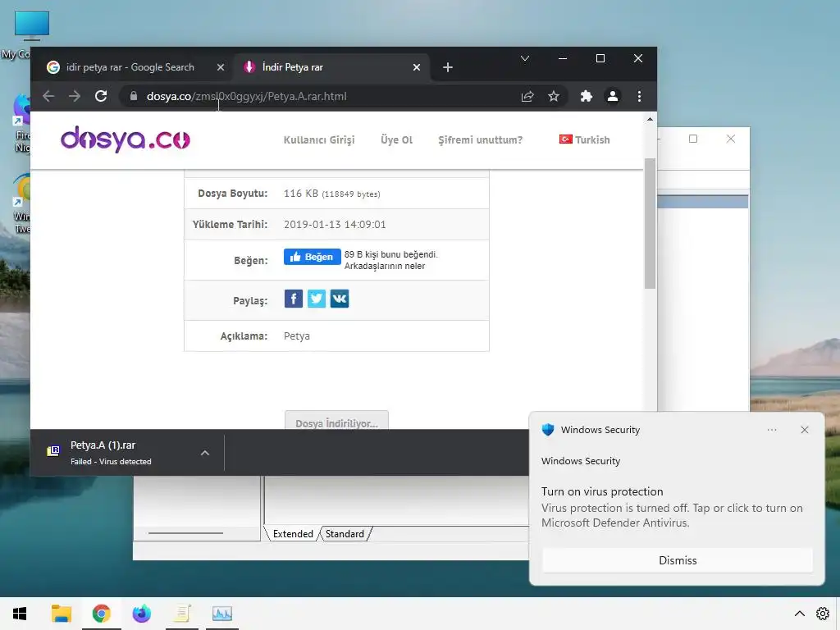Share file on VK icon
This screenshot has width=840, height=630.
tap(340, 299)
